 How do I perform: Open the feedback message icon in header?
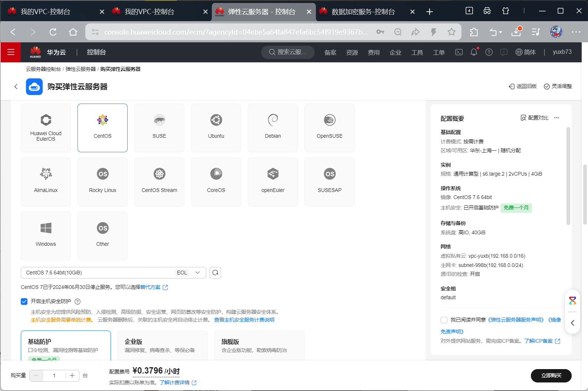[504, 52]
